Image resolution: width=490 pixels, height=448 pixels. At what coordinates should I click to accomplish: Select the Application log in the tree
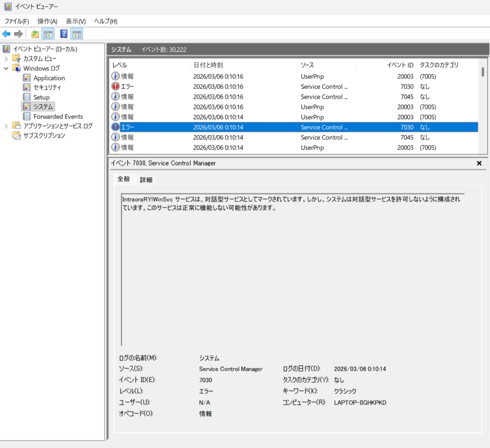pyautogui.click(x=49, y=78)
